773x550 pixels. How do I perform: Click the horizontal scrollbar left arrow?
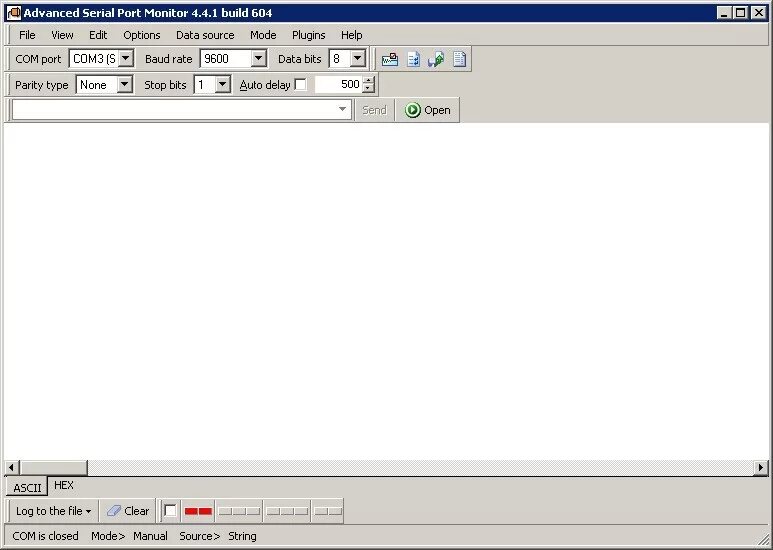click(x=11, y=467)
